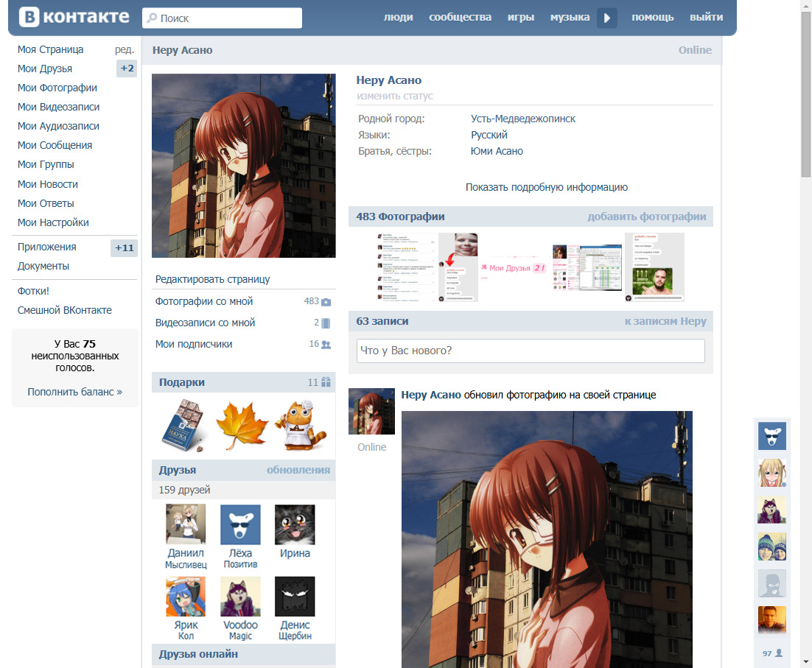
Task: Click the man's photo avatar in chat sidebar
Action: (772, 620)
